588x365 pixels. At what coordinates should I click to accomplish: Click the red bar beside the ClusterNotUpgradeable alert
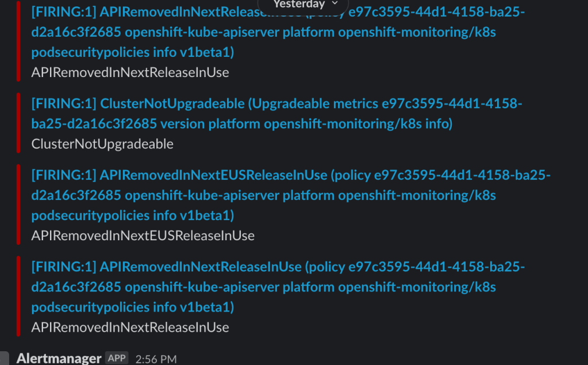click(x=18, y=123)
